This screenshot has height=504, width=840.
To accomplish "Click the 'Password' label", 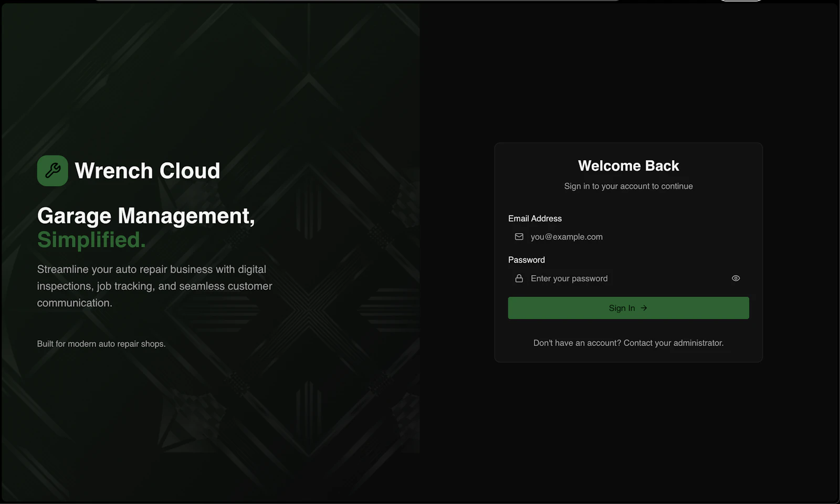I will click(527, 260).
